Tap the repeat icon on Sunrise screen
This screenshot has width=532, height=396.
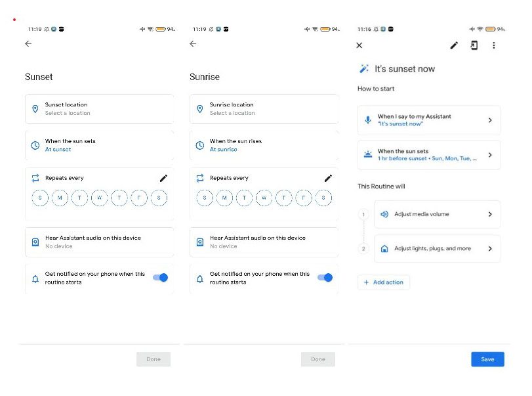[200, 178]
